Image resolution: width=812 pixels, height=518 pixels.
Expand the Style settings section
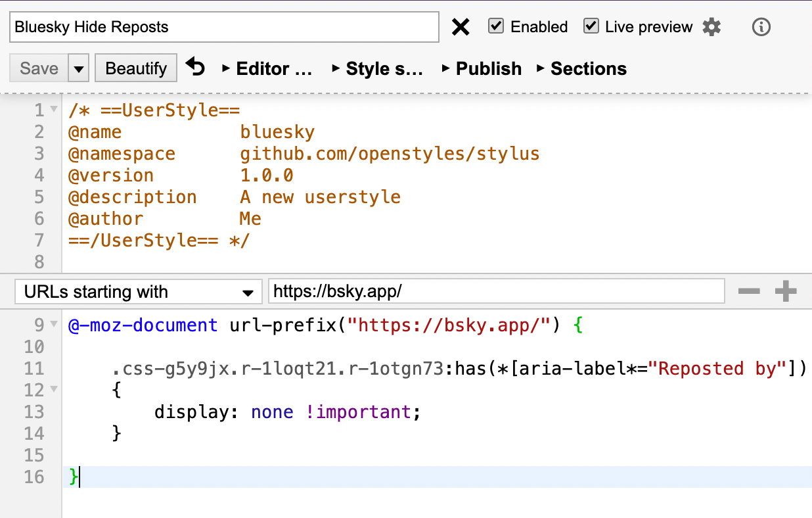pos(378,68)
